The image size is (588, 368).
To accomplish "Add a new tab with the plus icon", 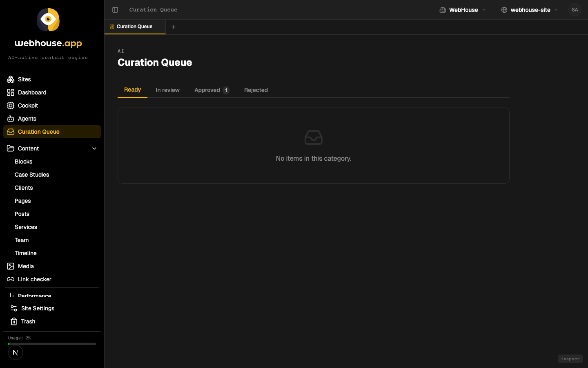I will click(174, 27).
